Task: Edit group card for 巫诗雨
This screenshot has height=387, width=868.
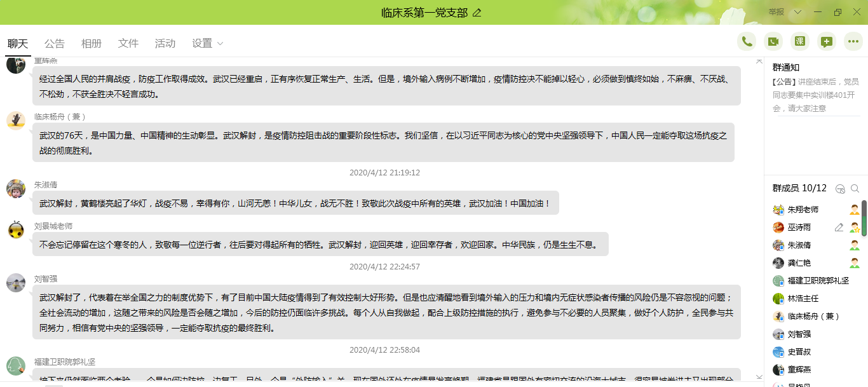Action: 839,227
